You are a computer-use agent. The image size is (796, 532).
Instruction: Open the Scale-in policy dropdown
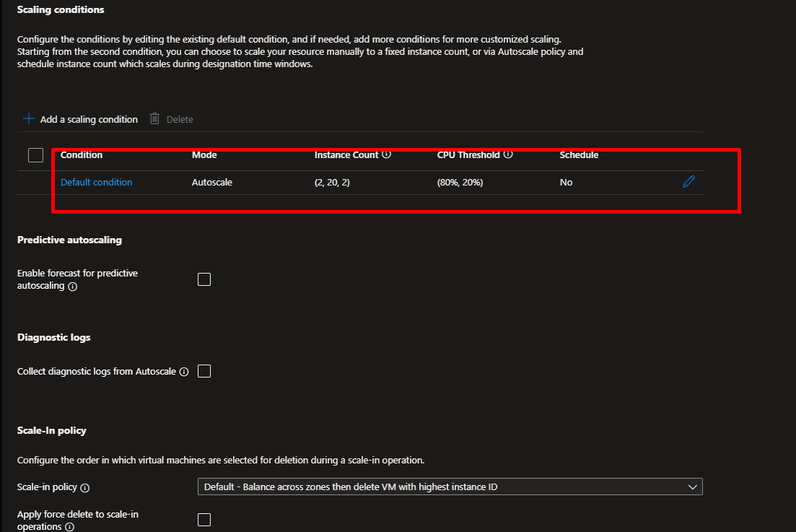pyautogui.click(x=450, y=487)
